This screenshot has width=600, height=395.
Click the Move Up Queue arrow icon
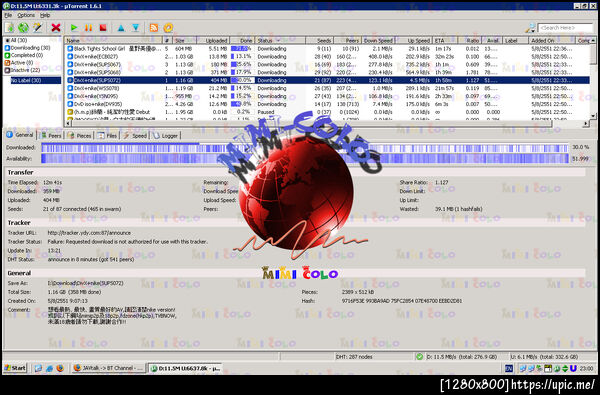click(121, 28)
